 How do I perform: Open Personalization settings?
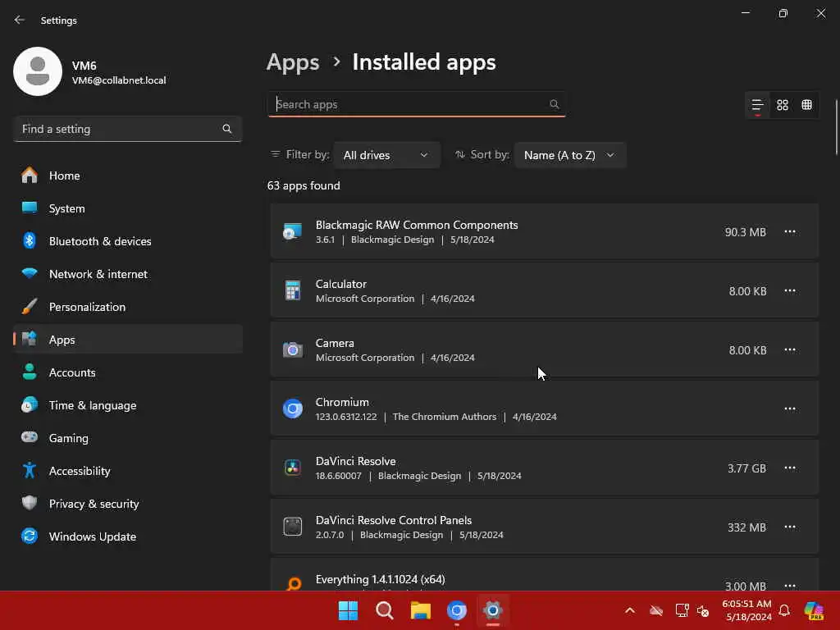128,307
